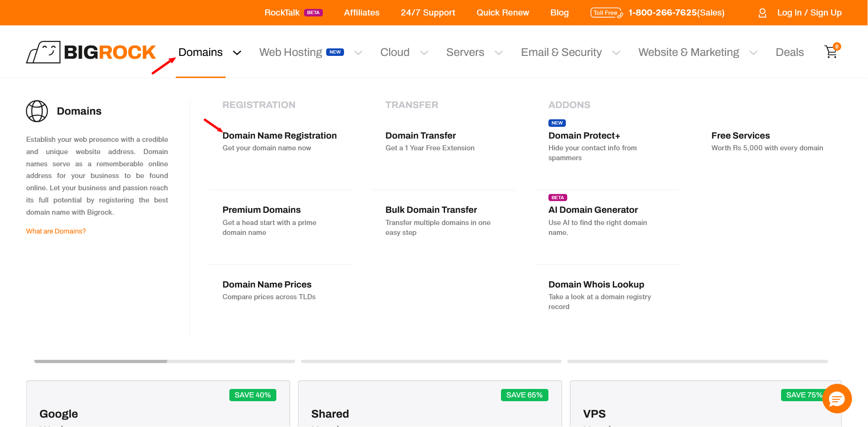Click the REGISTRATION column heading
Image resolution: width=868 pixels, height=427 pixels.
[x=259, y=105]
